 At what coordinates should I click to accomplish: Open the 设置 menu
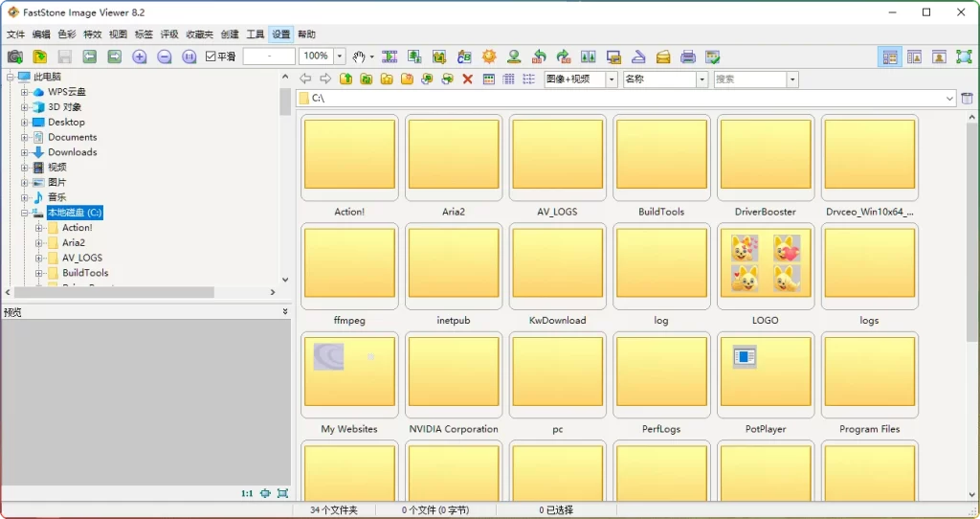[280, 34]
